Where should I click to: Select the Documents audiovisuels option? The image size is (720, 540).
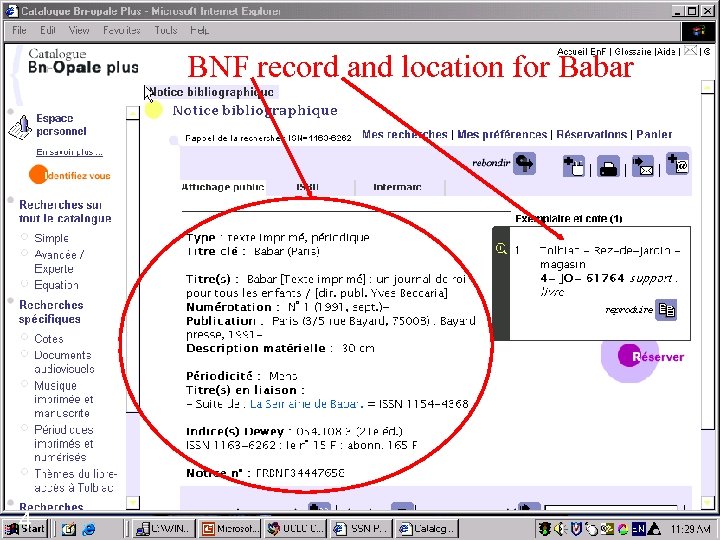[25, 354]
